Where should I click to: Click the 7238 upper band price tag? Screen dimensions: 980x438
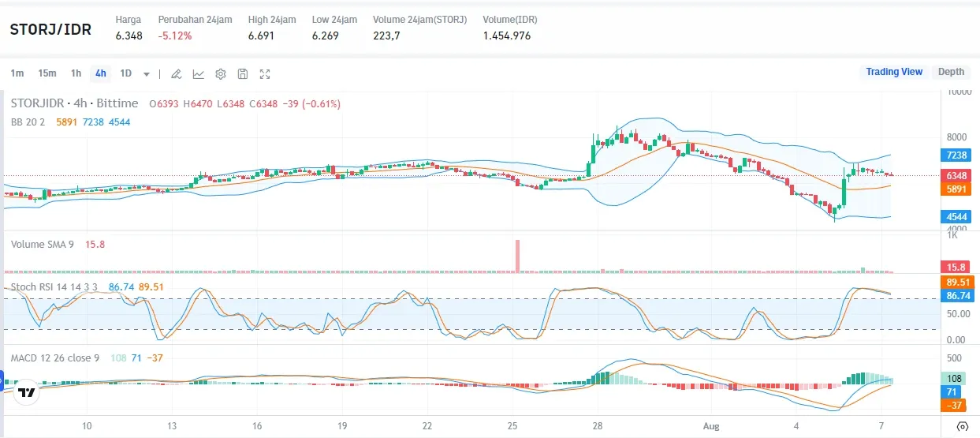(x=956, y=156)
